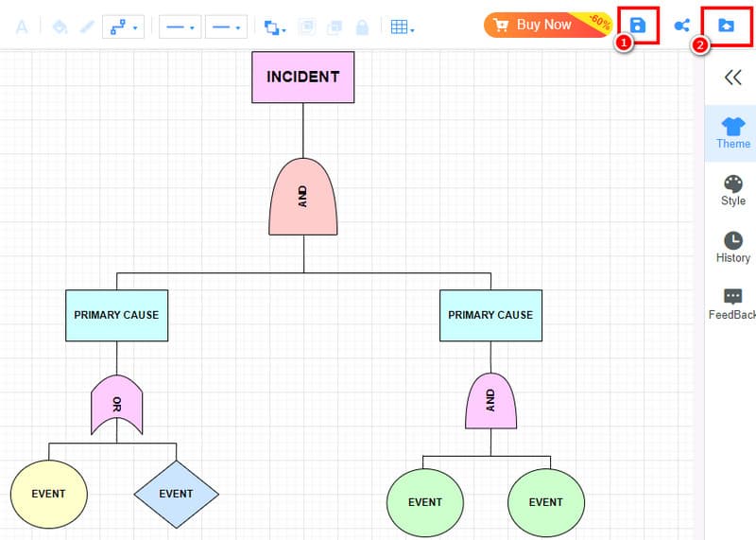Click the group shapes icon
The image size is (756, 540).
point(306,27)
